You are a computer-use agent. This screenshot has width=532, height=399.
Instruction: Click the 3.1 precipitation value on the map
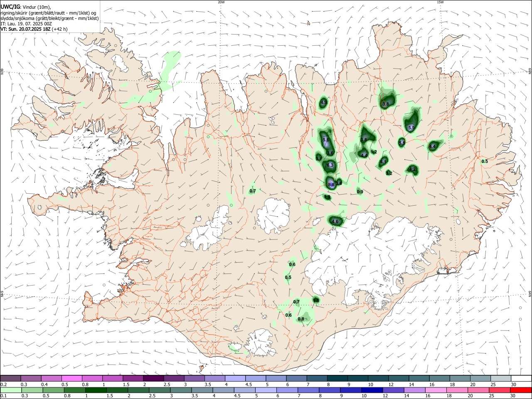click(319, 158)
